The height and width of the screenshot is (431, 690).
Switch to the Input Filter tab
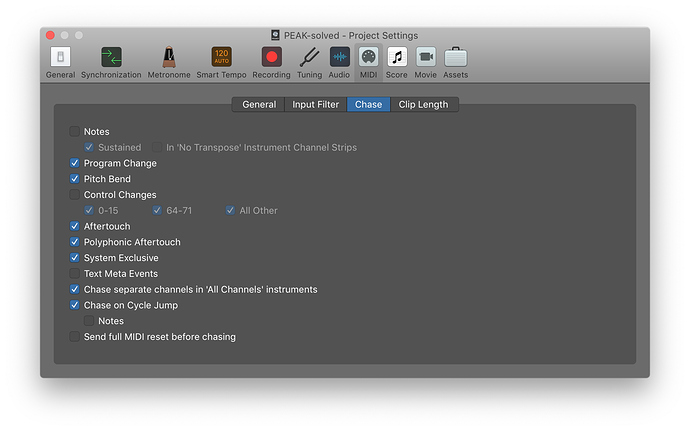(x=315, y=104)
